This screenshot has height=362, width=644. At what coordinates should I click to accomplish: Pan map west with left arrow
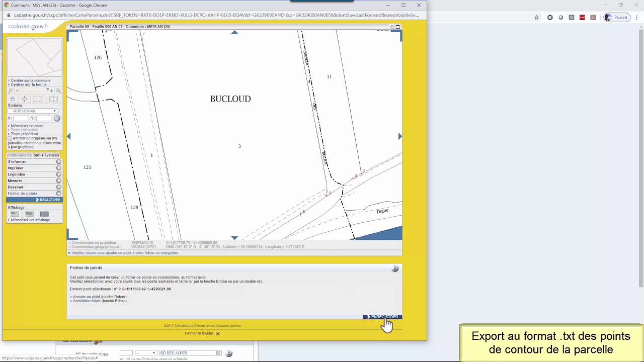(69, 136)
